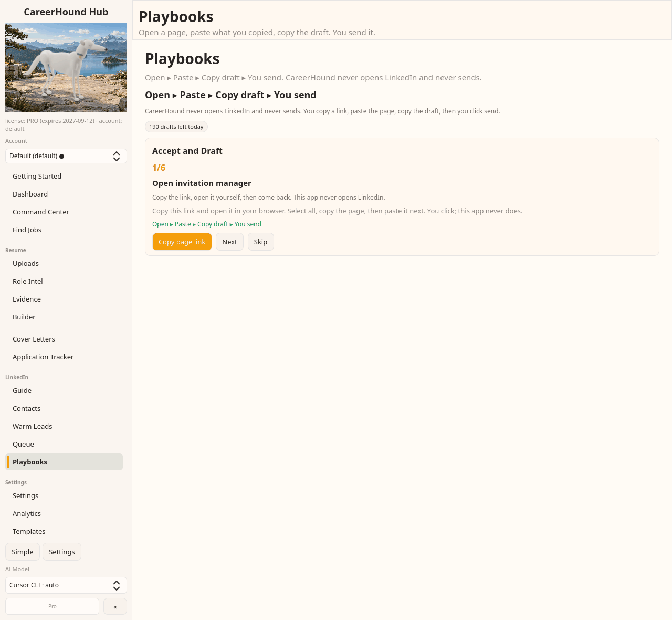Click the white hound logo image
Image resolution: width=672 pixels, height=620 pixels.
(66, 67)
